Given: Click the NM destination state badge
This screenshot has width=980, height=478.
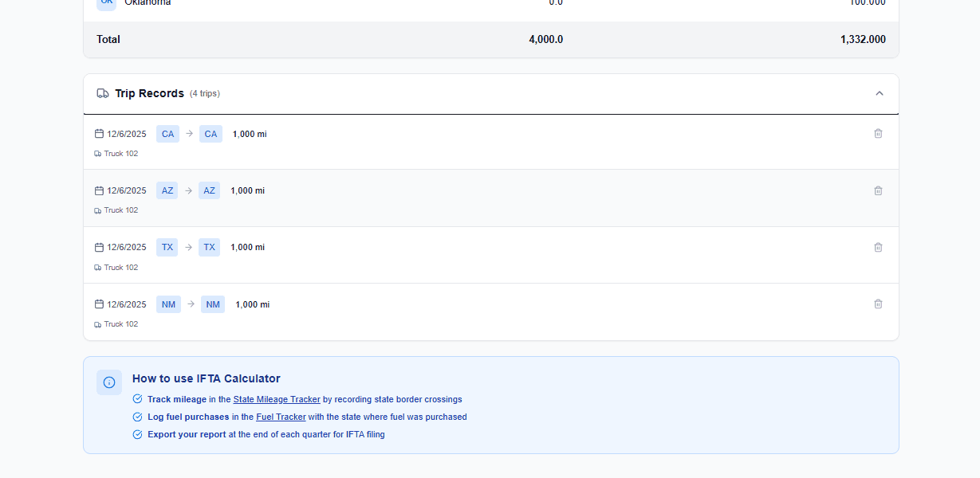Looking at the screenshot, I should [213, 304].
